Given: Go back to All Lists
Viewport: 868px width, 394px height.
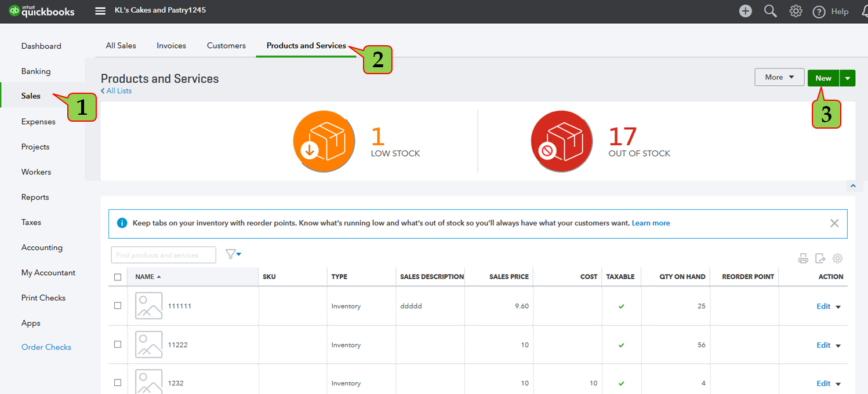Looking at the screenshot, I should pyautogui.click(x=117, y=91).
